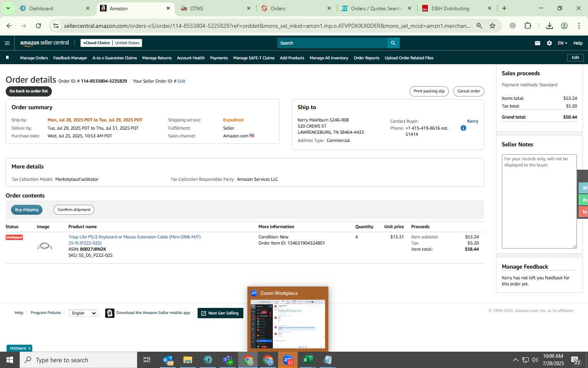Image resolution: width=588 pixels, height=368 pixels.
Task: Open the notification center icon
Action: coord(576,360)
